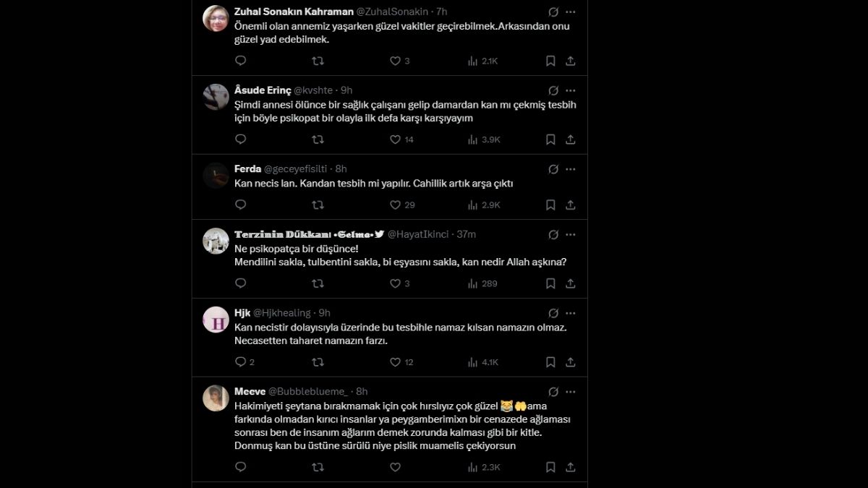Click Hjk's profile avatar
This screenshot has height=488, width=868.
coord(216,320)
